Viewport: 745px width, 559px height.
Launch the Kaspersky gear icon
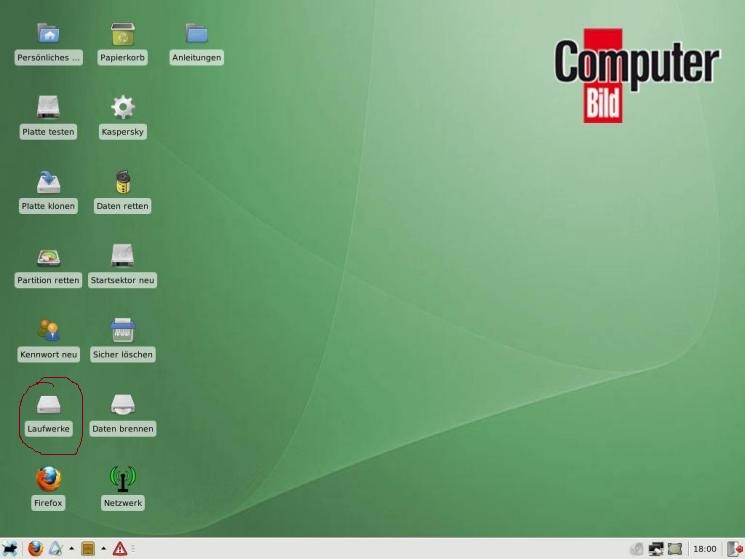pyautogui.click(x=123, y=107)
